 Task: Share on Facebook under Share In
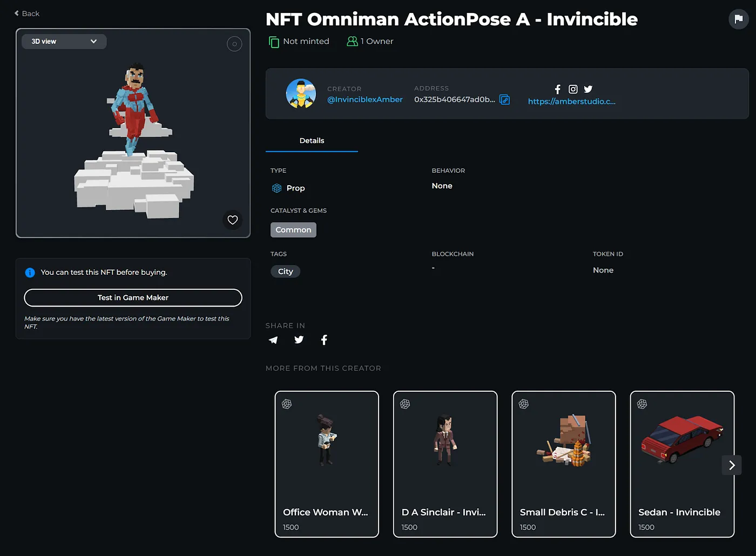pyautogui.click(x=324, y=340)
